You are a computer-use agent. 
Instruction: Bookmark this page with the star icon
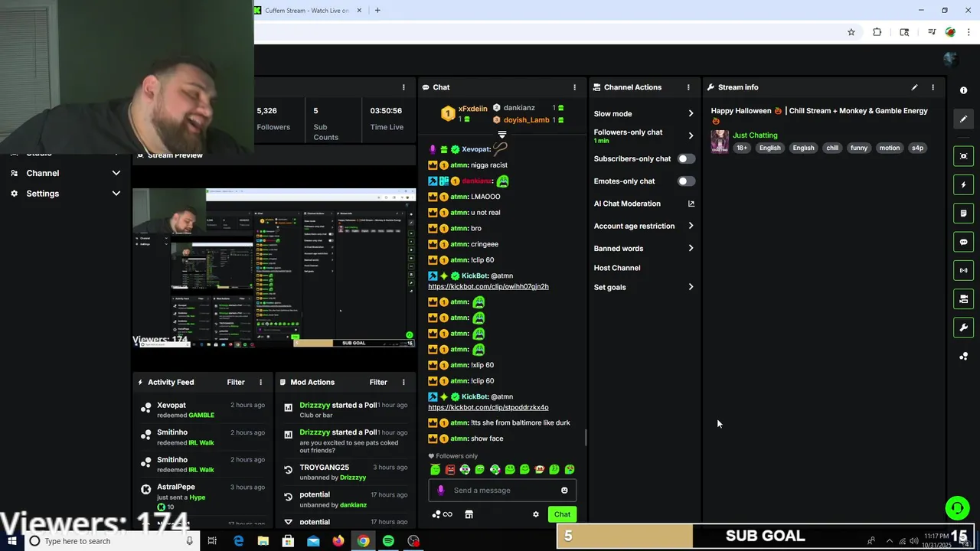[x=851, y=32]
